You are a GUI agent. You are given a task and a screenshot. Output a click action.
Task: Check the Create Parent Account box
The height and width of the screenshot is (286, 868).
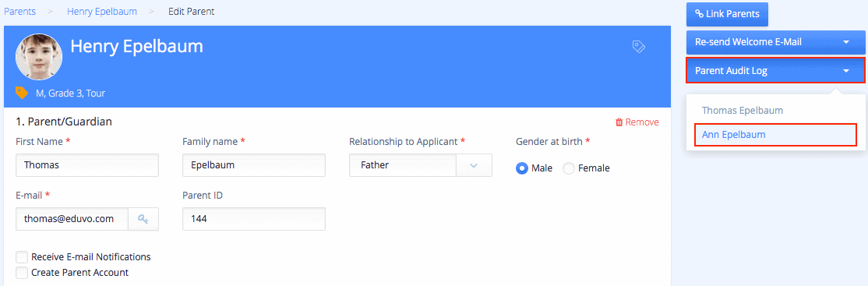tap(22, 272)
